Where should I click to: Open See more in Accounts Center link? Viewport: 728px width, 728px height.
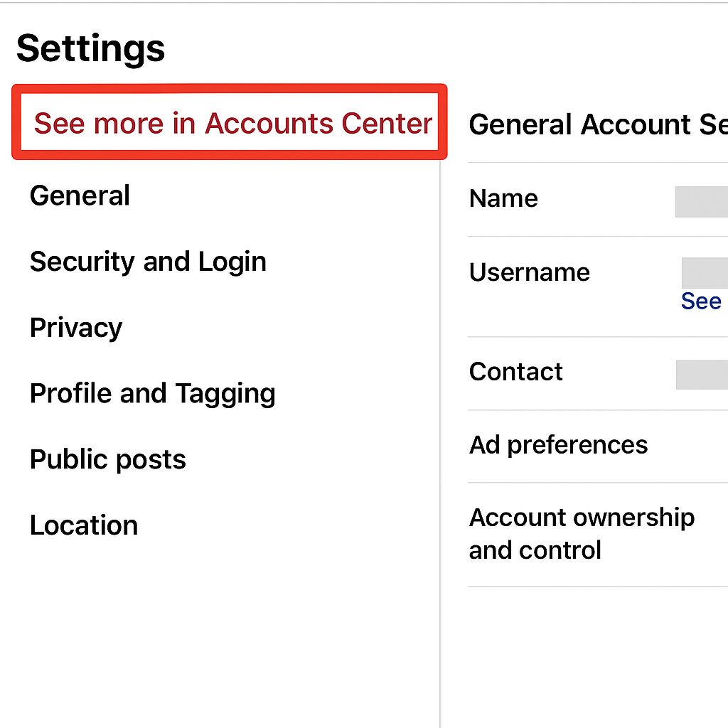[x=232, y=124]
